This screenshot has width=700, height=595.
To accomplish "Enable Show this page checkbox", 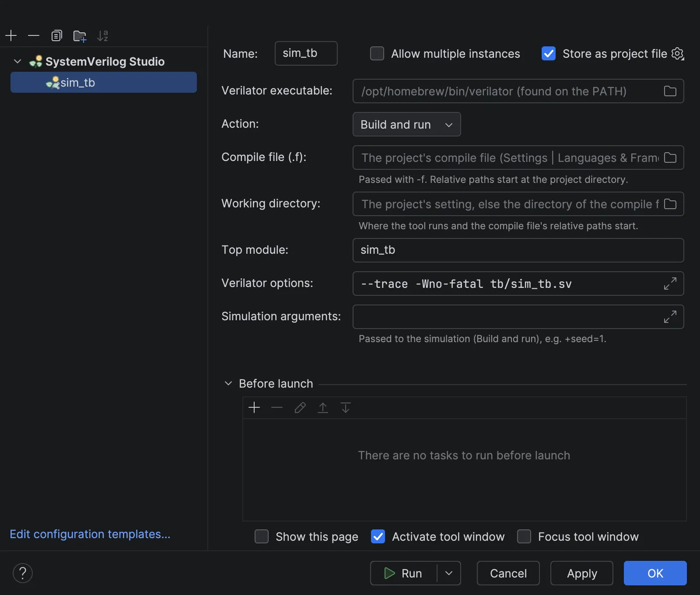I will (x=262, y=536).
